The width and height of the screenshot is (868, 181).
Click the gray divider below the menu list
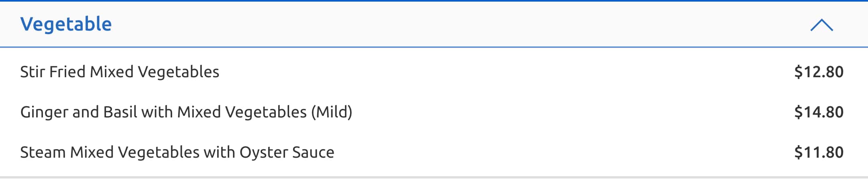click(434, 177)
